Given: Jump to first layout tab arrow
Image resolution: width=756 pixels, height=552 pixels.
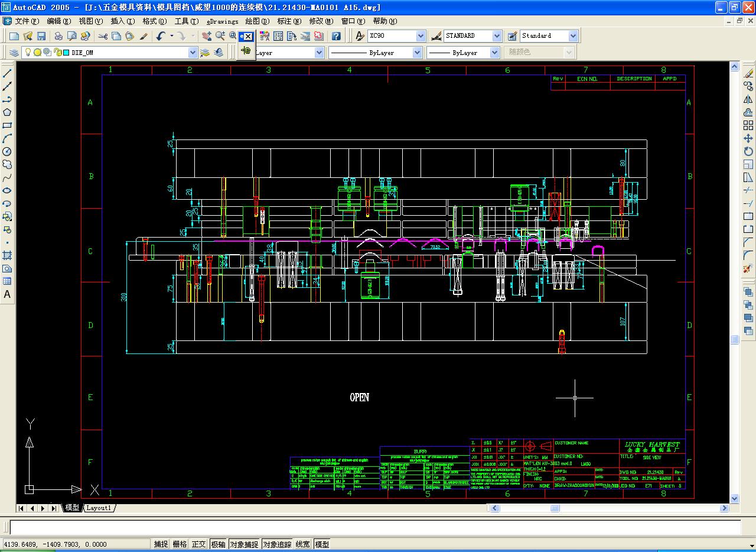Looking at the screenshot, I should click(21, 508).
